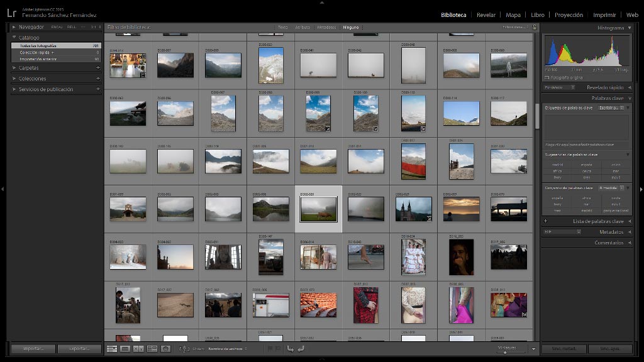Enable the Texto library filter
644x362 pixels.
(282, 28)
